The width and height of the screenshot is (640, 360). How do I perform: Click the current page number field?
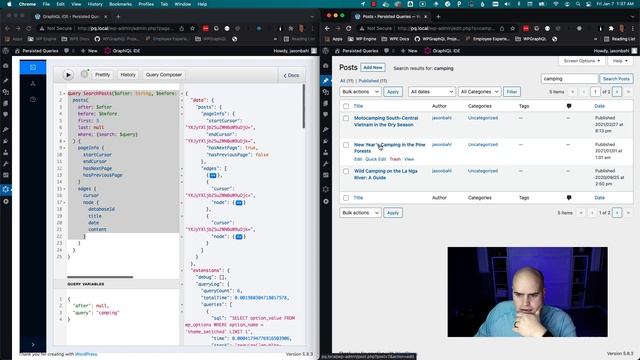[595, 92]
